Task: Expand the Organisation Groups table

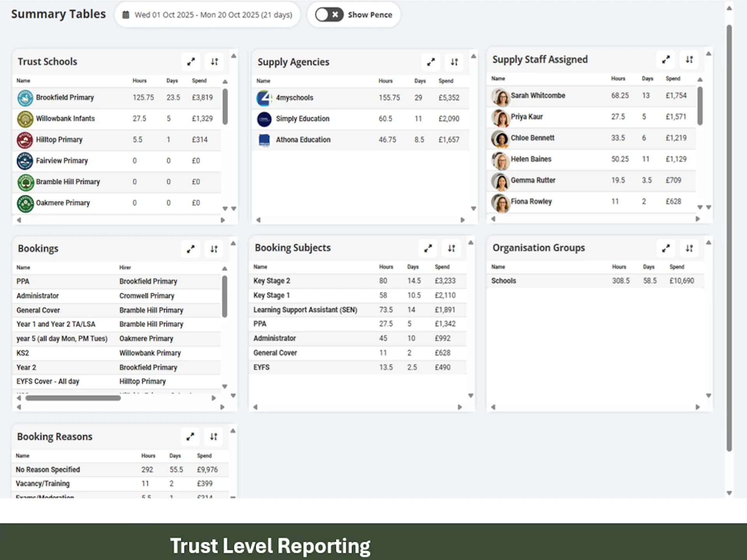Action: tap(666, 248)
